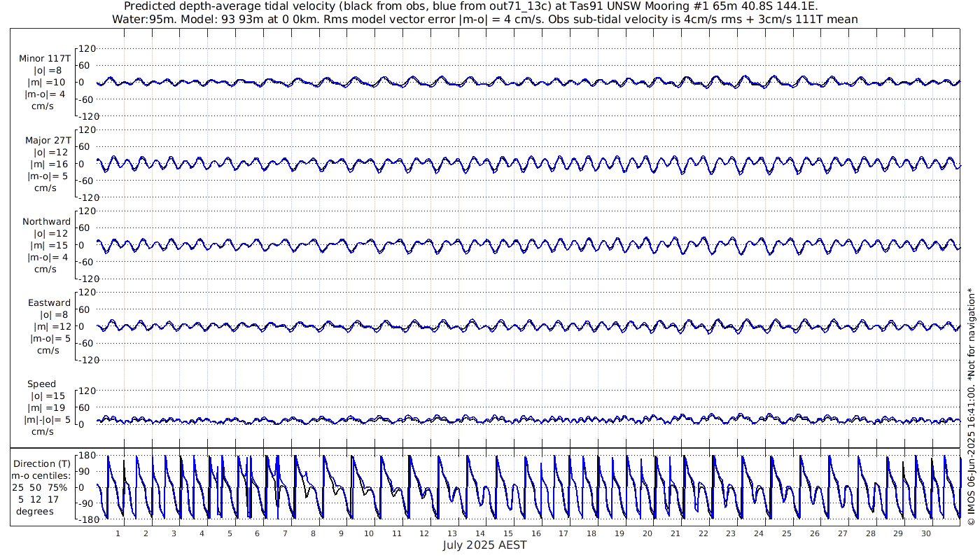Click the "July 2025 AEST" axis title
Viewport: 980px width, 560px height.
pyautogui.click(x=484, y=545)
